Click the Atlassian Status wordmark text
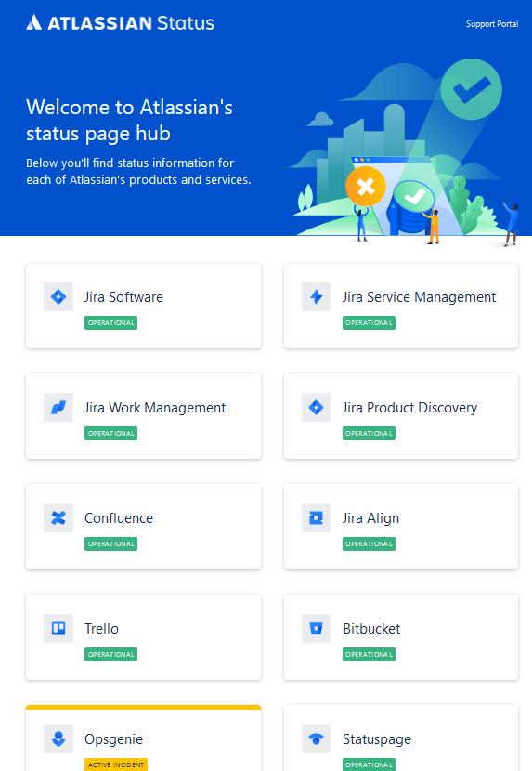532x771 pixels. point(131,23)
